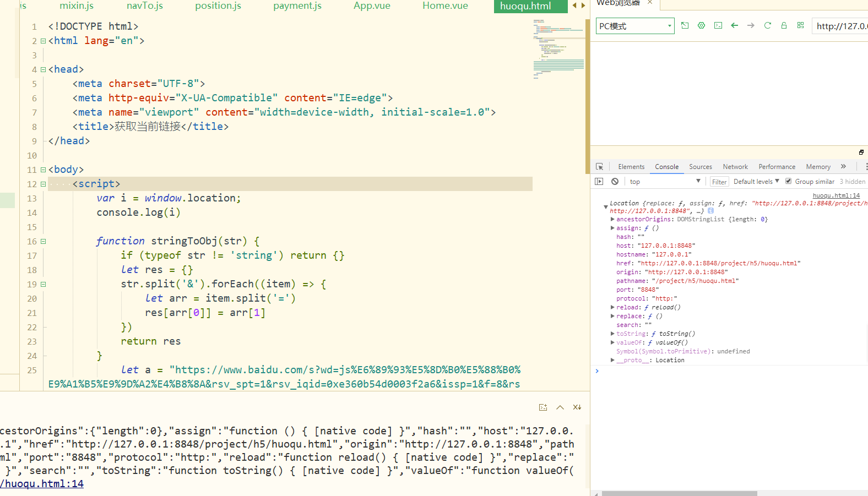Restore the DevTools panel size icon
The width and height of the screenshot is (868, 496).
[x=861, y=152]
